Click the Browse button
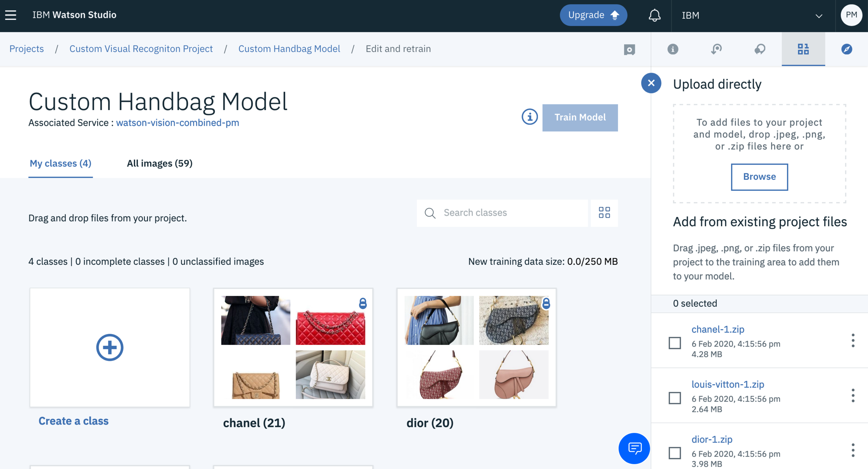The height and width of the screenshot is (469, 868). [759, 177]
